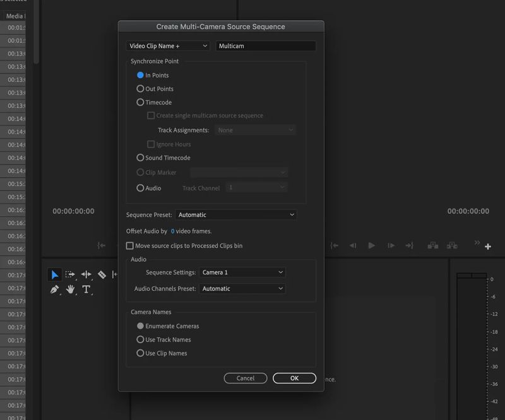Pick the Razor tool

[100, 274]
